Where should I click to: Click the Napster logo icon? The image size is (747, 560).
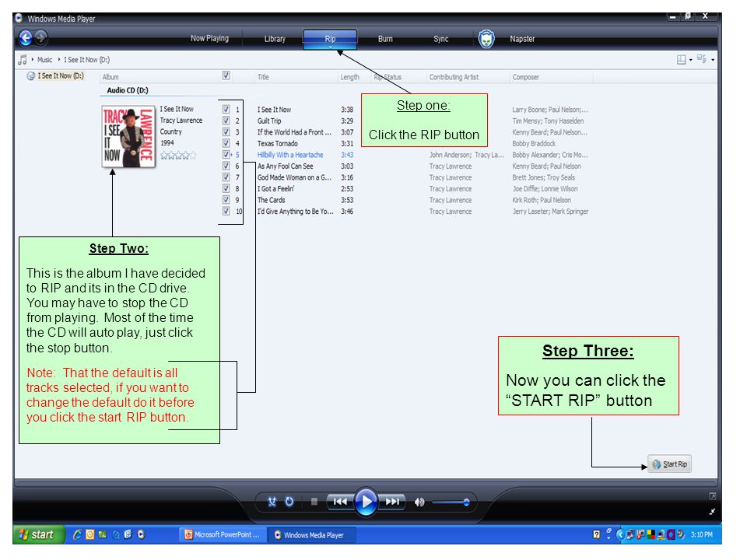click(x=486, y=39)
